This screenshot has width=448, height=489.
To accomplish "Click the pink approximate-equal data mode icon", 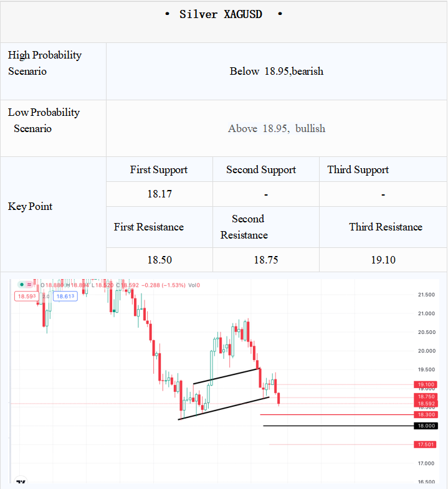I will tap(29, 285).
